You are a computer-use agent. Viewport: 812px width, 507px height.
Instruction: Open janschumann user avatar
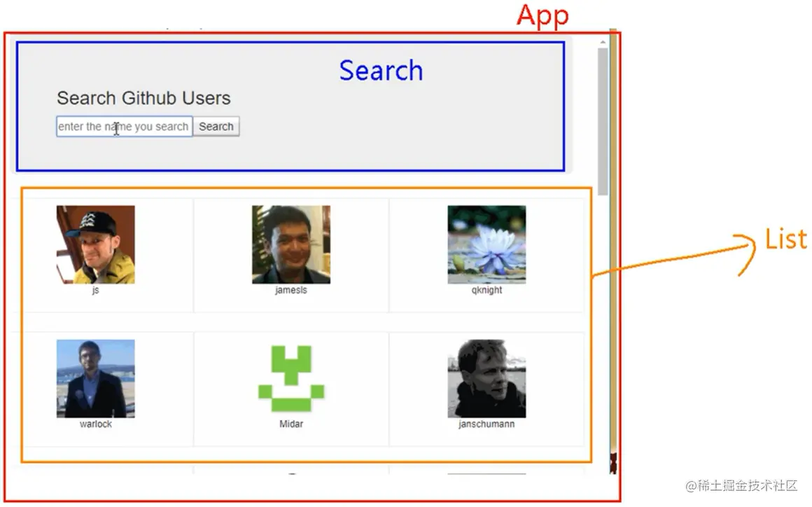pyautogui.click(x=486, y=379)
